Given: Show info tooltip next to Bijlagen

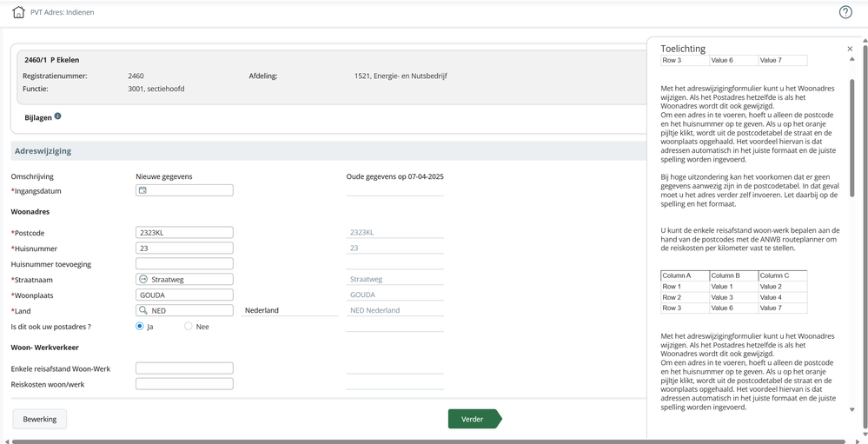Looking at the screenshot, I should [x=58, y=116].
